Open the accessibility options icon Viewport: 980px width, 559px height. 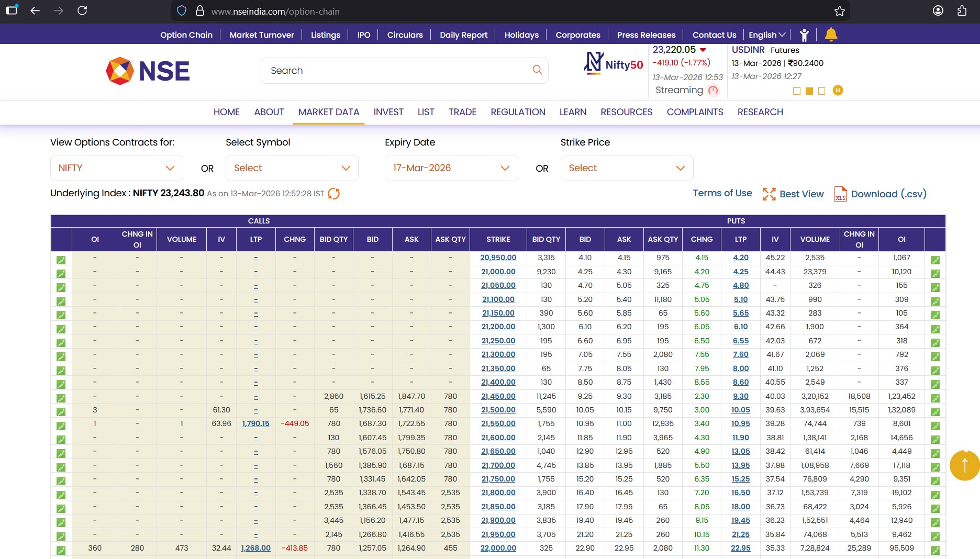pos(804,35)
